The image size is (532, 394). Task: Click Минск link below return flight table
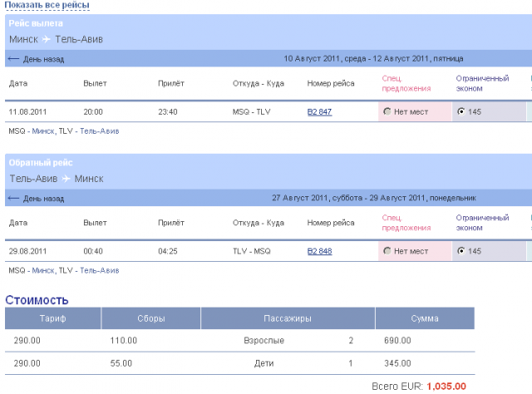(x=43, y=270)
